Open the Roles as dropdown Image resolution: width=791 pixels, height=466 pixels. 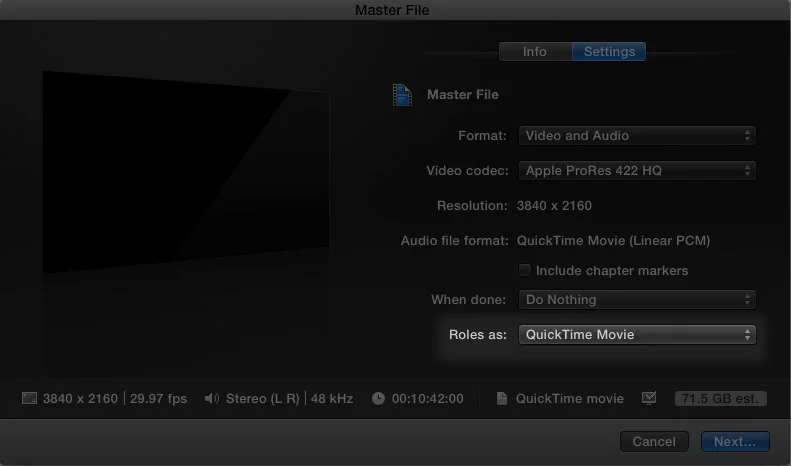click(x=637, y=334)
